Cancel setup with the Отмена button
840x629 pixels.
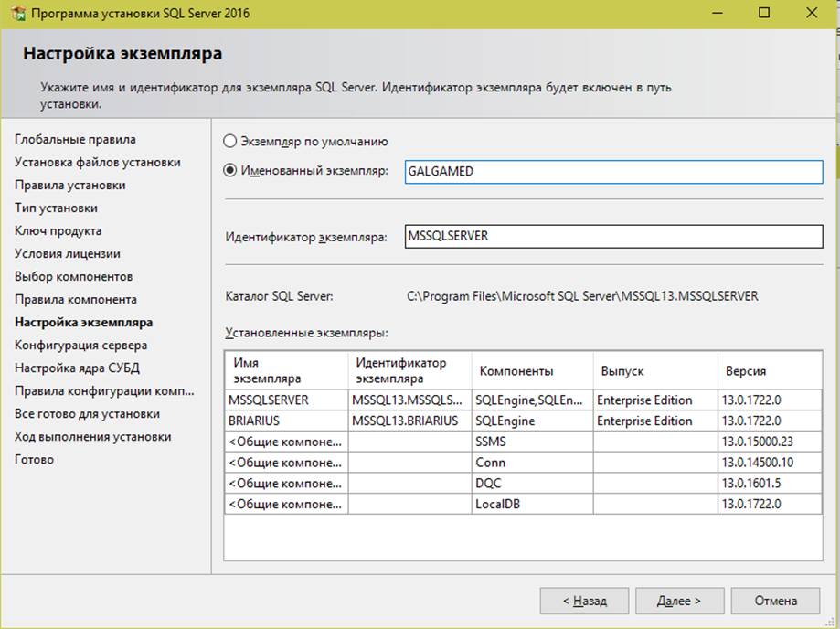point(775,602)
